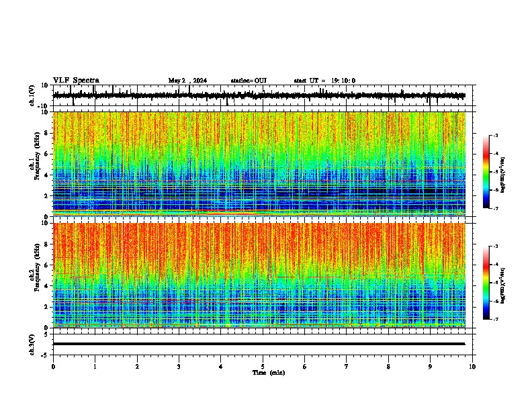This screenshot has height=411, width=532.
Task: Click the "8" kHz tick of ch.1 spectrogram
Action: pyautogui.click(x=47, y=133)
